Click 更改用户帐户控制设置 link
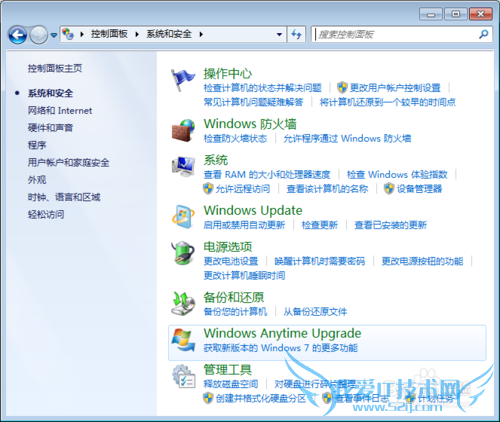 [395, 88]
